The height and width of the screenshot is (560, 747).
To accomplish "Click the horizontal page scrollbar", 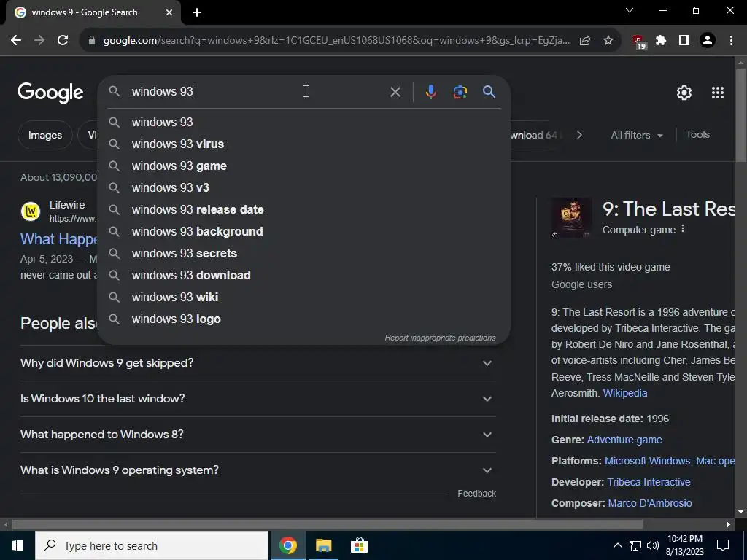I will pos(327,525).
